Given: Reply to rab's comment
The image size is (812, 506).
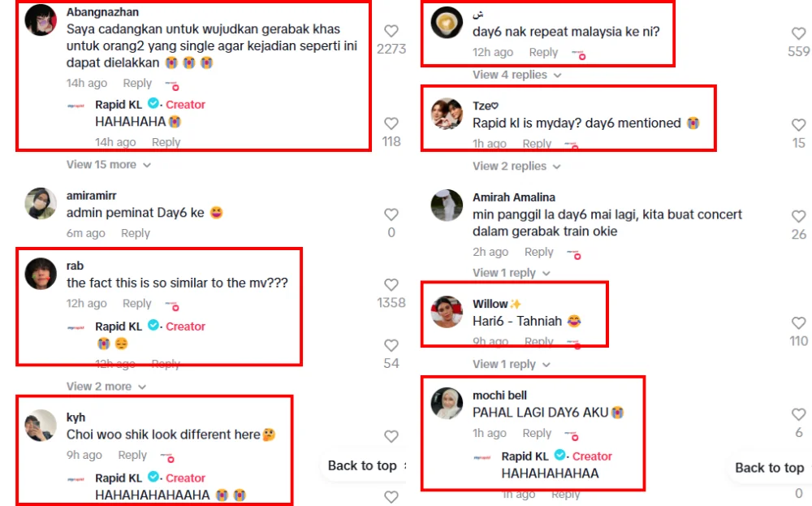Looking at the screenshot, I should click(136, 304).
